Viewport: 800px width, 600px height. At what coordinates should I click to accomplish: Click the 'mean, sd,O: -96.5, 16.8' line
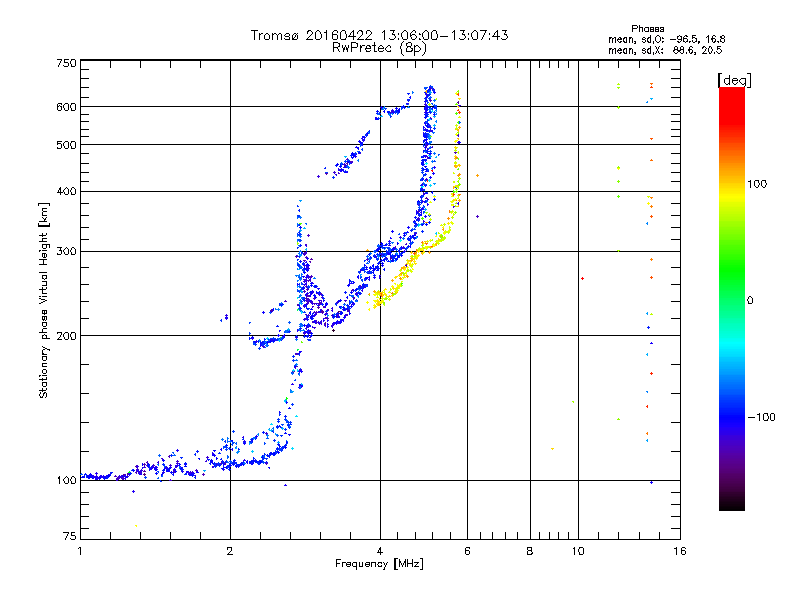[666, 39]
